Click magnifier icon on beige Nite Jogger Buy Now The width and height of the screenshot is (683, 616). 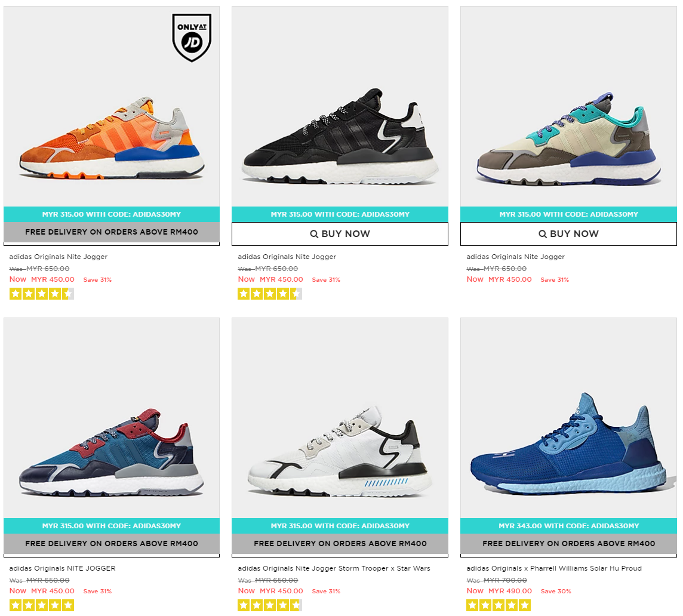[542, 234]
